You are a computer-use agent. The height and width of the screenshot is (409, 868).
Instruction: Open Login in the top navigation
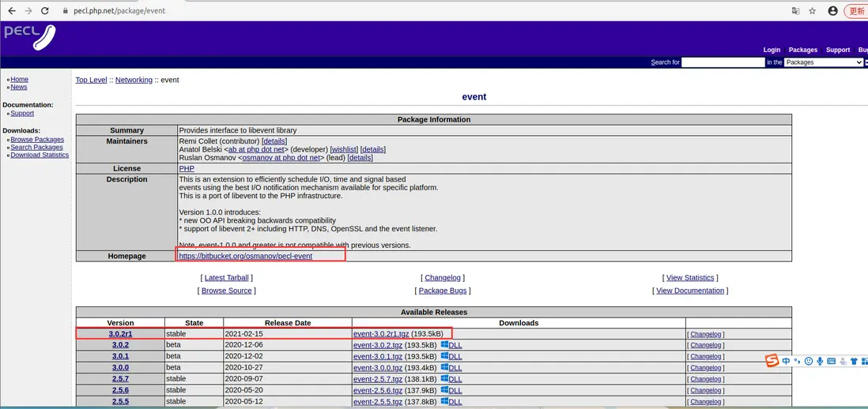pyautogui.click(x=772, y=50)
